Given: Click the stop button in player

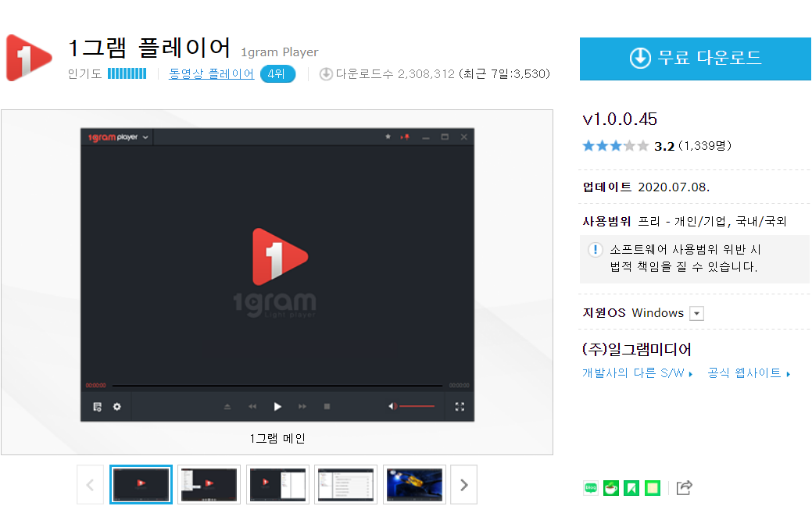Looking at the screenshot, I should [x=327, y=407].
